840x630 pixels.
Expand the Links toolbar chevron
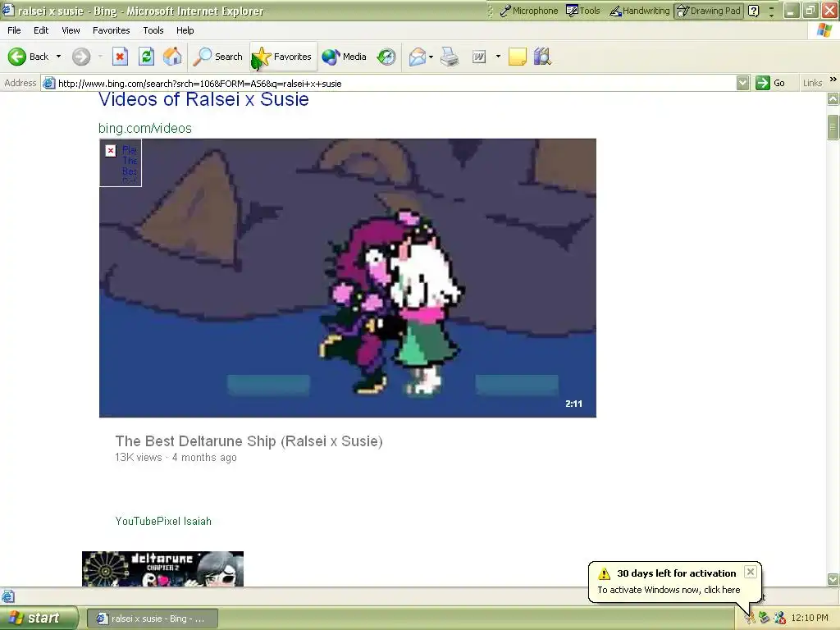point(833,80)
